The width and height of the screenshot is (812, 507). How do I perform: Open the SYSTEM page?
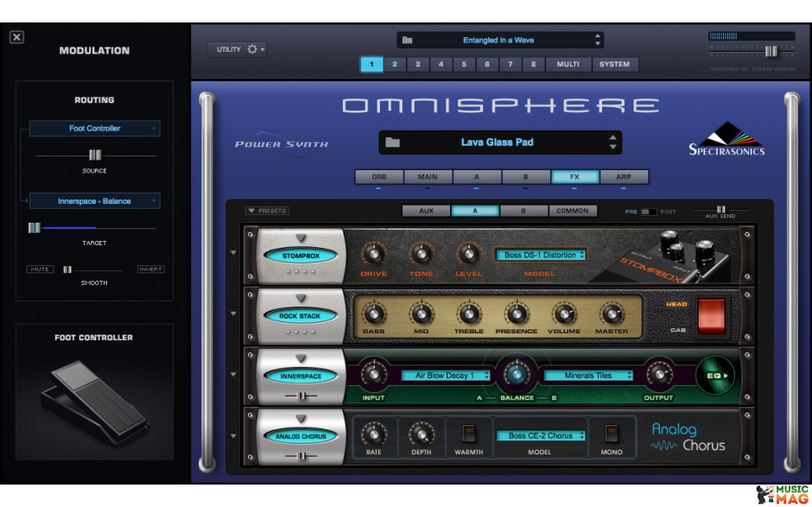(x=615, y=64)
